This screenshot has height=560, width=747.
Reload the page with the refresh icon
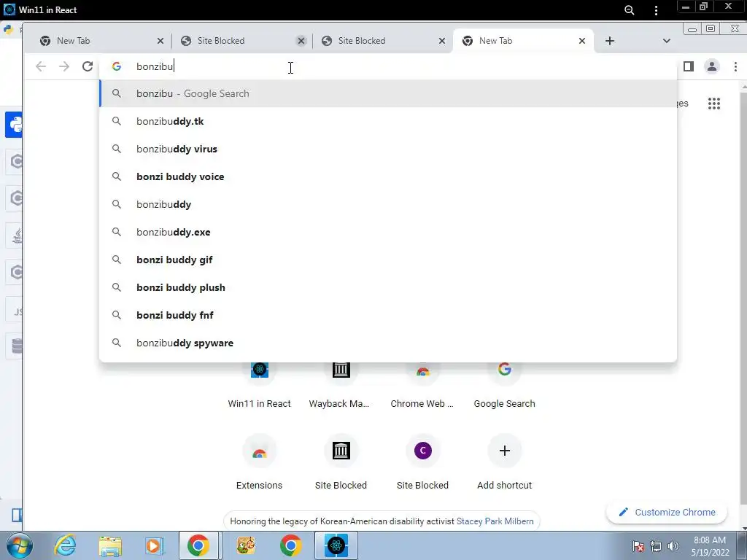[88, 66]
